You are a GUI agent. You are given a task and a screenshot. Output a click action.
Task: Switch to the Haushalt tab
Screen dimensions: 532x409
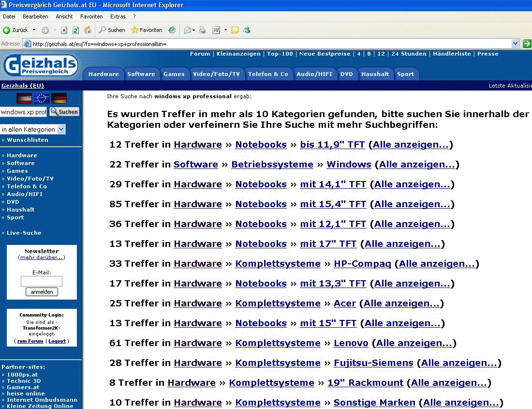coord(375,74)
